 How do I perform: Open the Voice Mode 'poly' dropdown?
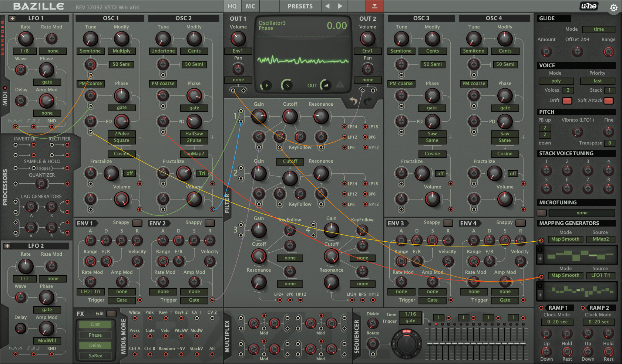coord(556,81)
